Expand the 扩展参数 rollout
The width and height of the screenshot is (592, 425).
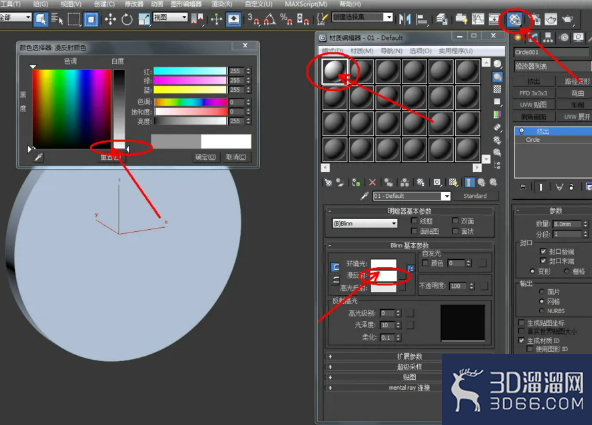(410, 356)
